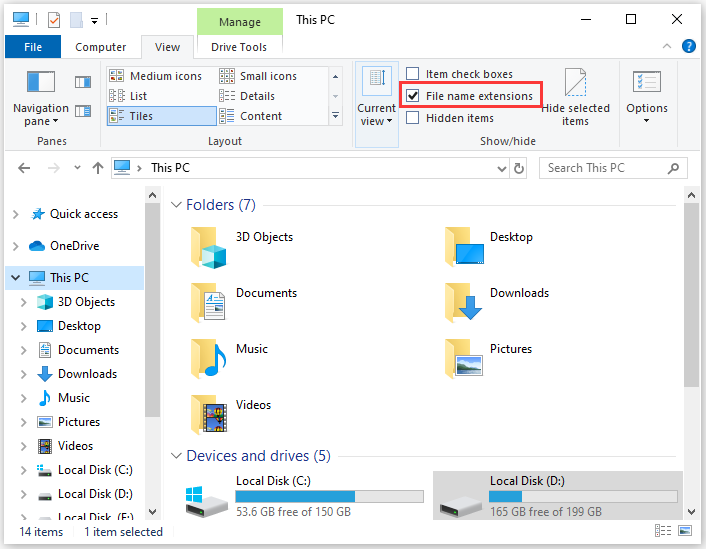Select Quick access in sidebar

tap(84, 214)
